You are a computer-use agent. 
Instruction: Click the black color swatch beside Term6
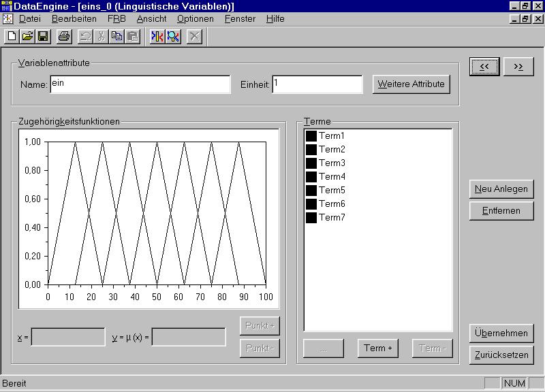311,203
